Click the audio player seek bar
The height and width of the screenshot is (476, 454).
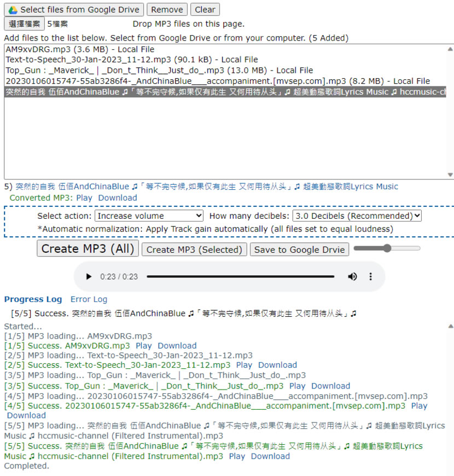pyautogui.click(x=240, y=276)
